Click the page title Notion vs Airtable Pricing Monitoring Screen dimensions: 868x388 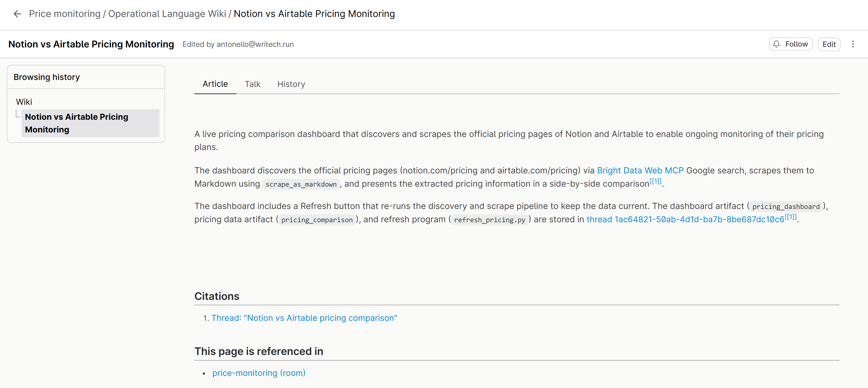tap(91, 44)
